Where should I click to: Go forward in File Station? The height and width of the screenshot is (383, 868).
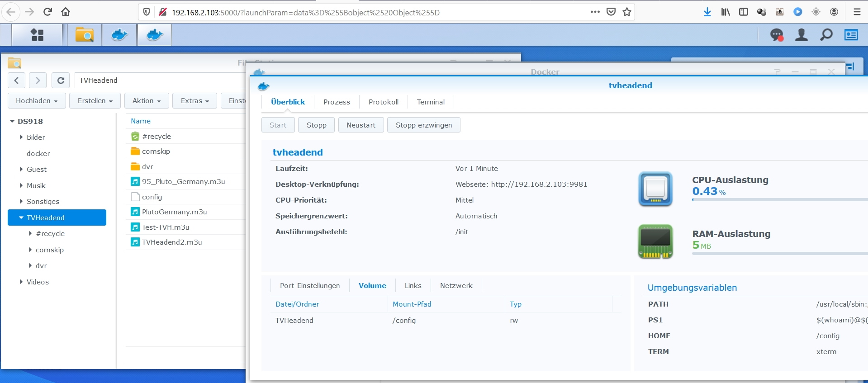[38, 80]
